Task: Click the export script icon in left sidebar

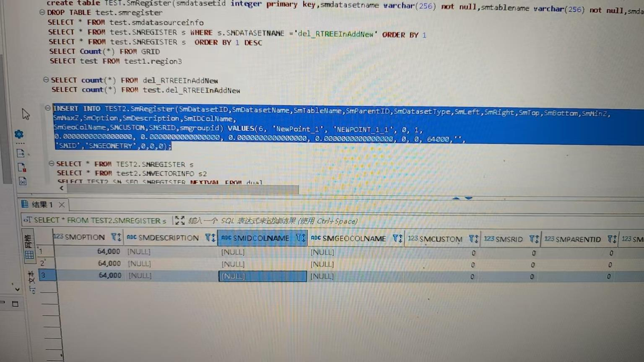Action: 21,153
